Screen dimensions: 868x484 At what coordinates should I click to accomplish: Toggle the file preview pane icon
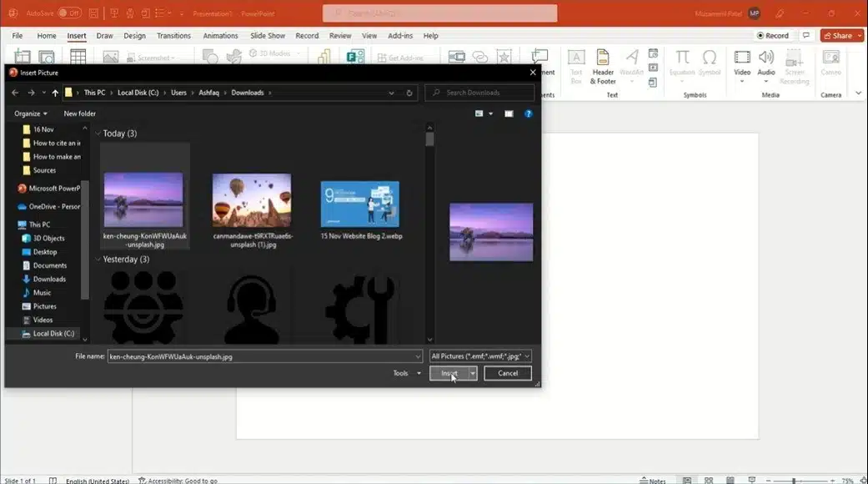509,113
